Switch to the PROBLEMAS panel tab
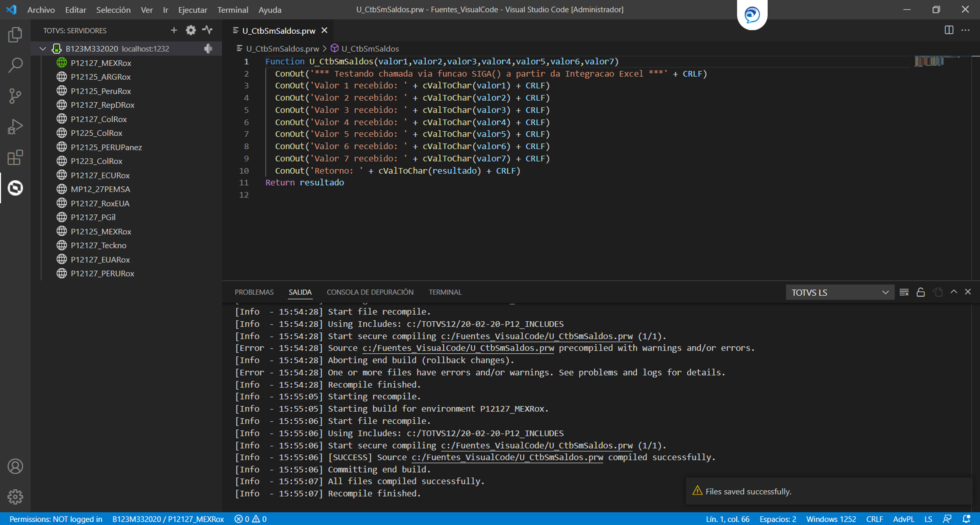This screenshot has width=980, height=525. click(x=254, y=292)
